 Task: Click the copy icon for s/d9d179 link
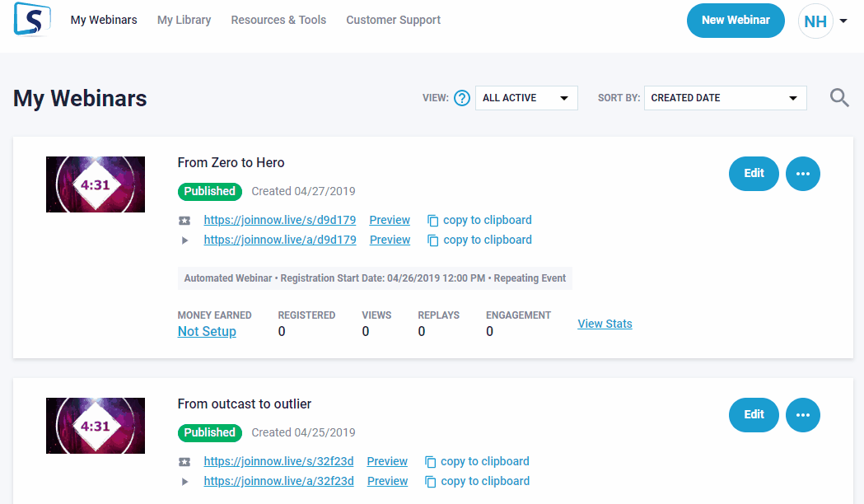[433, 221]
